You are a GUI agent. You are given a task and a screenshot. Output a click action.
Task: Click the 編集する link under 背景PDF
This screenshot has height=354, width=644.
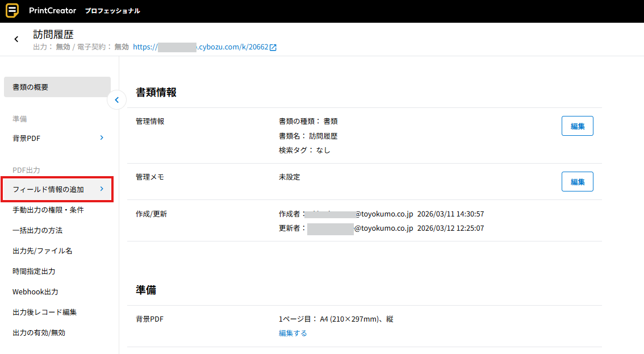coord(292,334)
